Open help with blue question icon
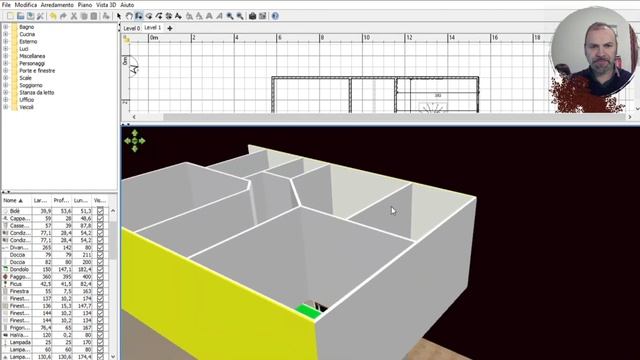This screenshot has width=640, height=360. coord(275,16)
